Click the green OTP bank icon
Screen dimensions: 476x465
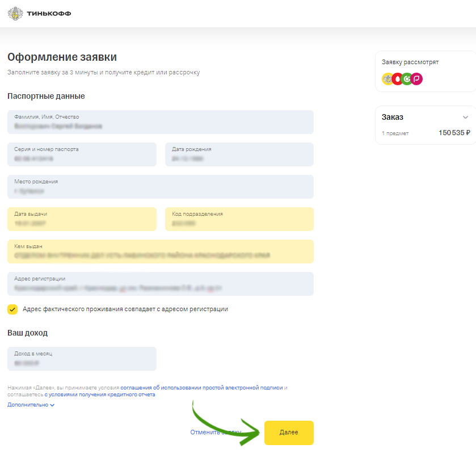click(407, 79)
